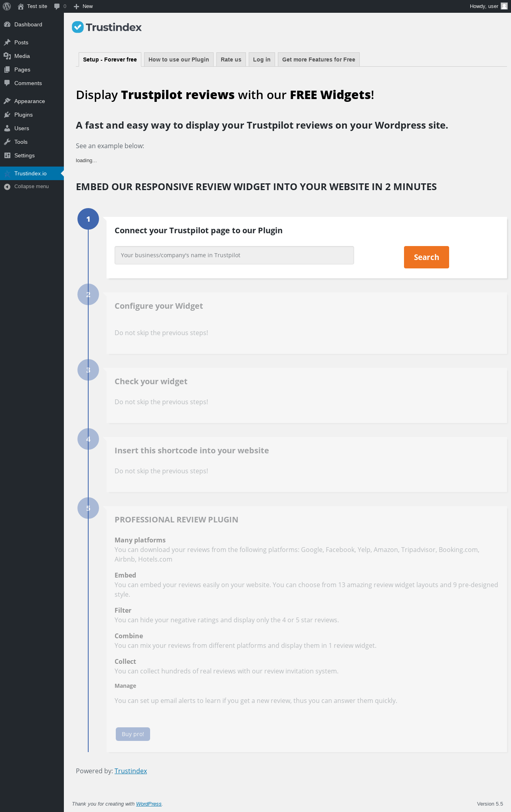Viewport: 511px width, 812px height.
Task: Click the Dashboard gauge icon
Action: [x=7, y=24]
